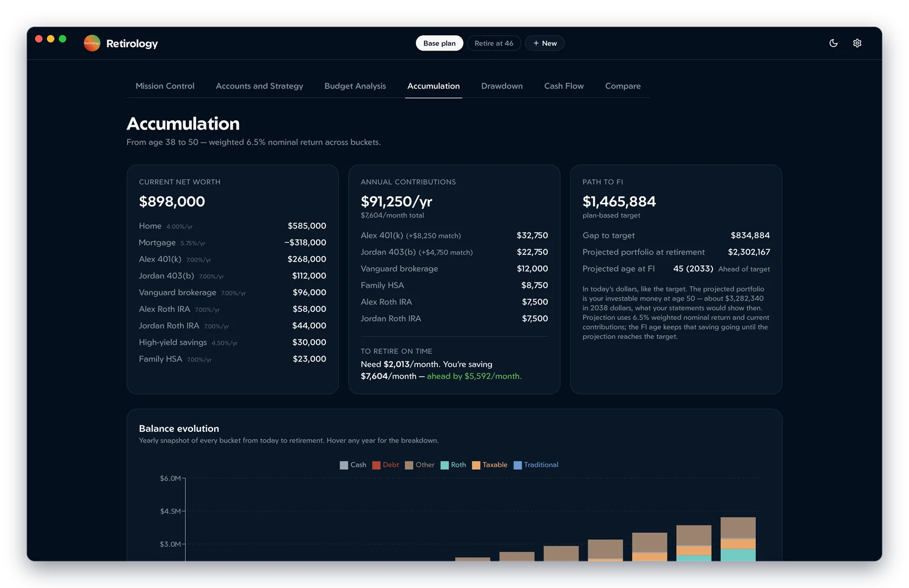Click the rightmost tallest chart bar
This screenshot has width=909, height=588.
pos(738,539)
